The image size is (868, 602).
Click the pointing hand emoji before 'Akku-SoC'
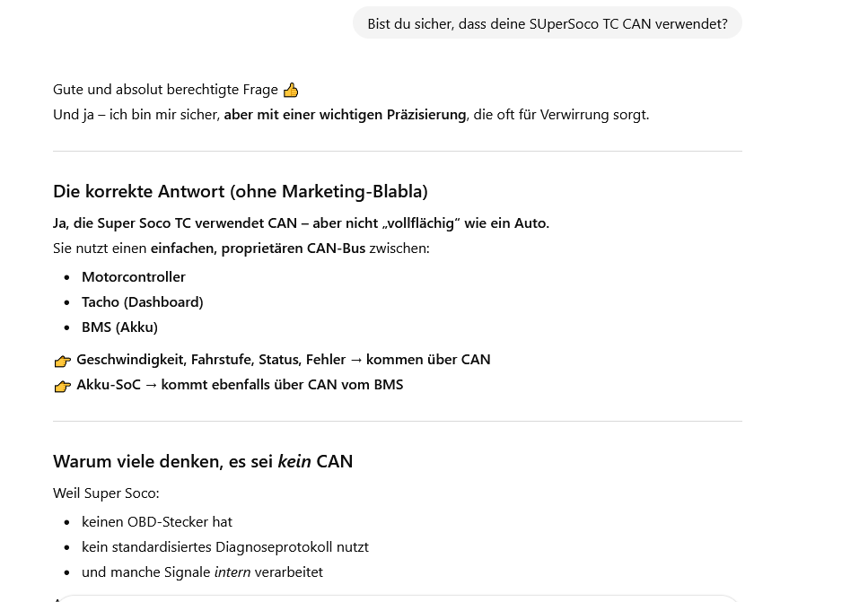[x=63, y=386]
